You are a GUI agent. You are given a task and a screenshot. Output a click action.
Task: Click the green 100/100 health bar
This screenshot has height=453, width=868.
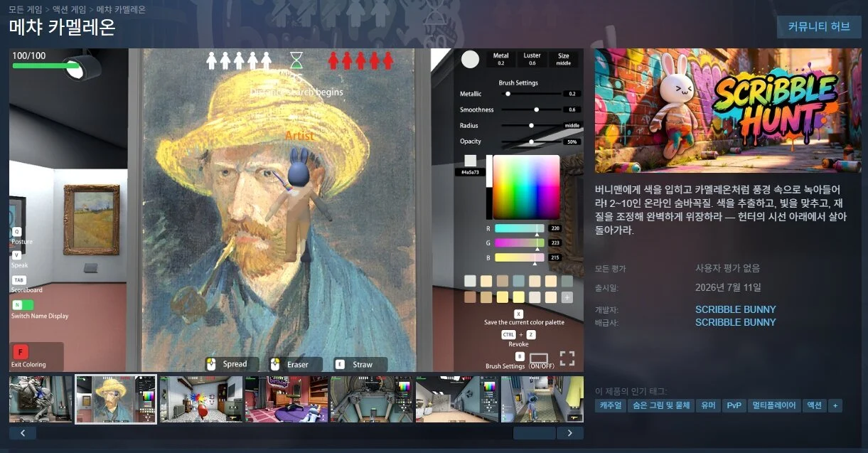(45, 65)
